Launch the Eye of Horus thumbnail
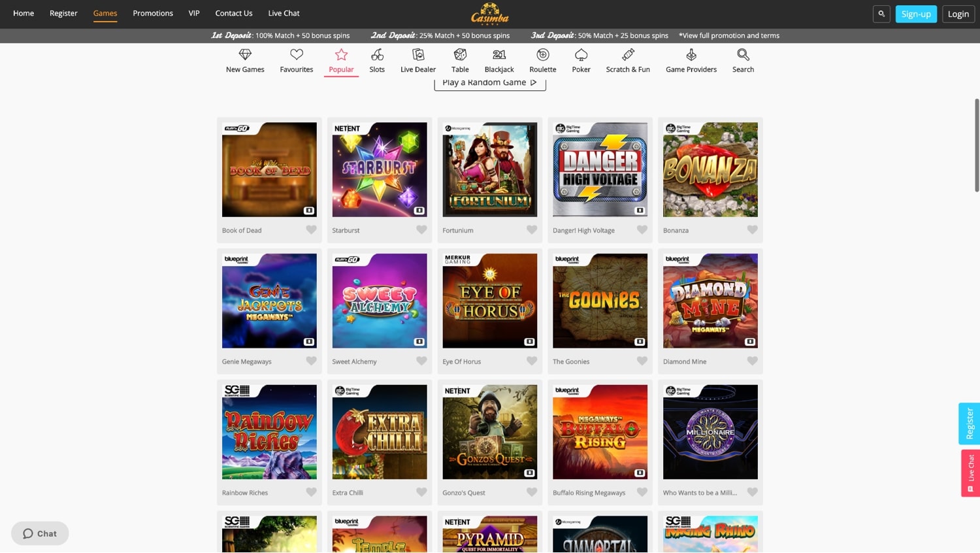The image size is (980, 553). [490, 301]
